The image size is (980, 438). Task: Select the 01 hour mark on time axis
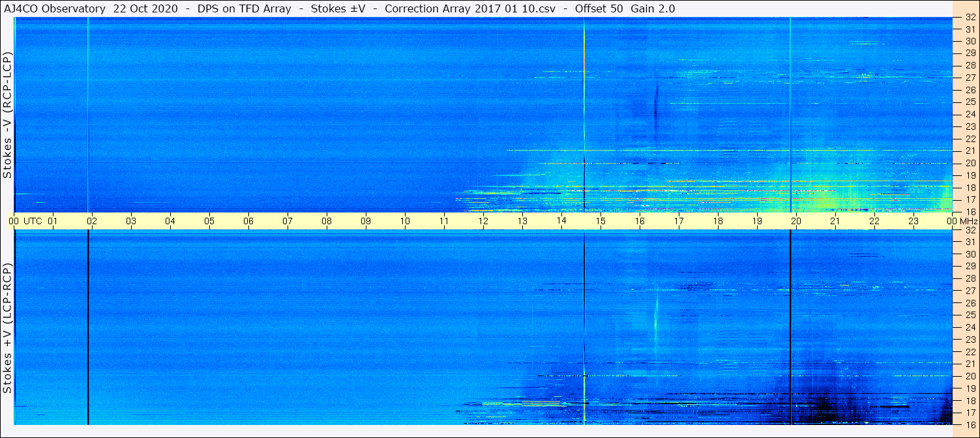53,221
